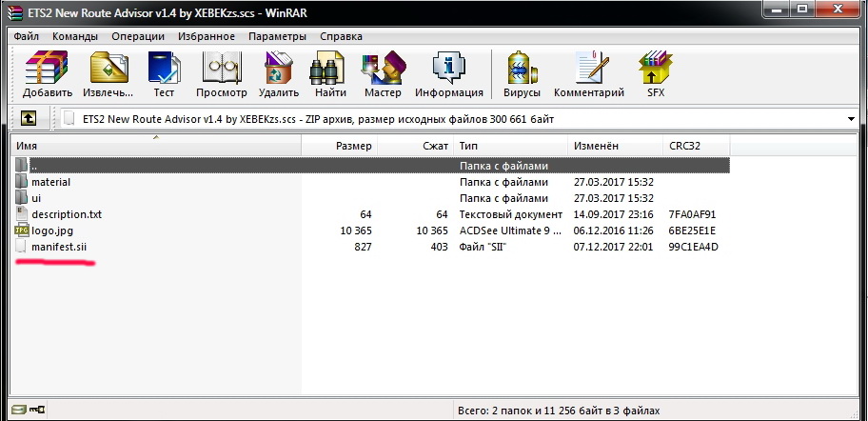Click the Удалить (Delete) recycle icon
Image resolution: width=868 pixels, height=421 pixels.
click(x=279, y=73)
